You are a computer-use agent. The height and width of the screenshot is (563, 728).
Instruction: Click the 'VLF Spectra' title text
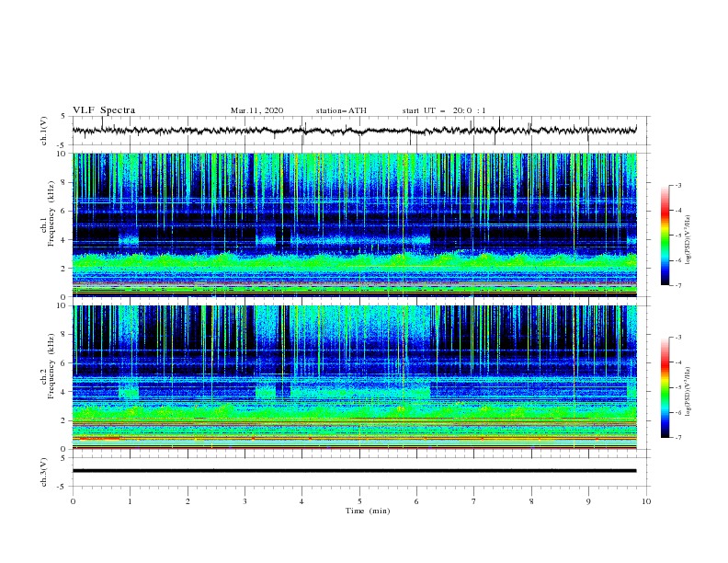pyautogui.click(x=104, y=110)
